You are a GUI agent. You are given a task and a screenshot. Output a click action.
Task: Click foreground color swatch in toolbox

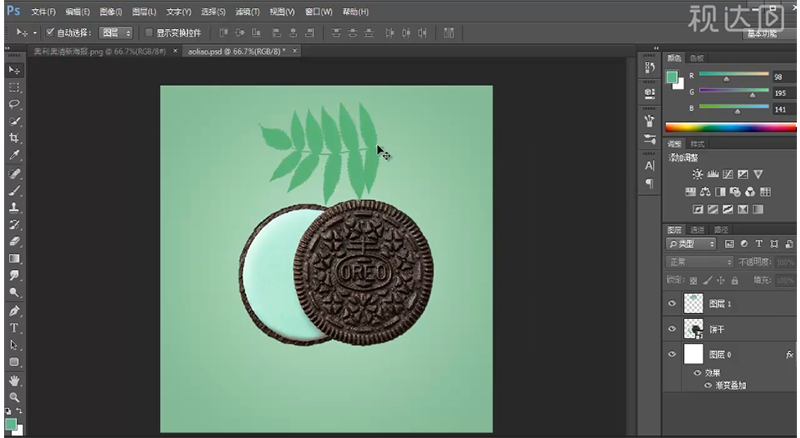pos(10,424)
